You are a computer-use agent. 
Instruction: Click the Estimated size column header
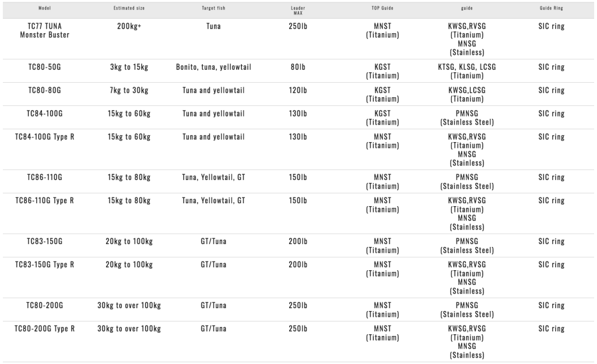point(129,9)
